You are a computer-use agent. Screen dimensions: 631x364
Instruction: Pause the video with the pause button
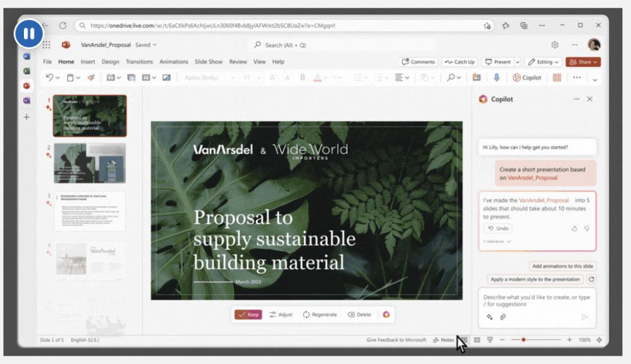point(29,34)
